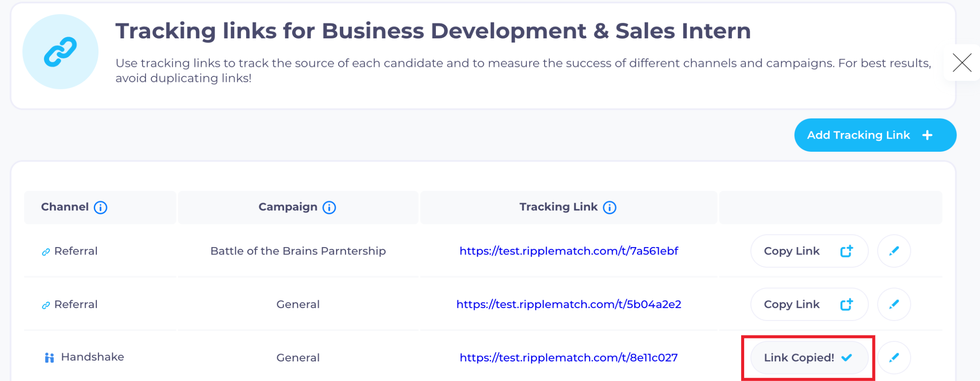Close the tracking links dialog

(x=962, y=63)
